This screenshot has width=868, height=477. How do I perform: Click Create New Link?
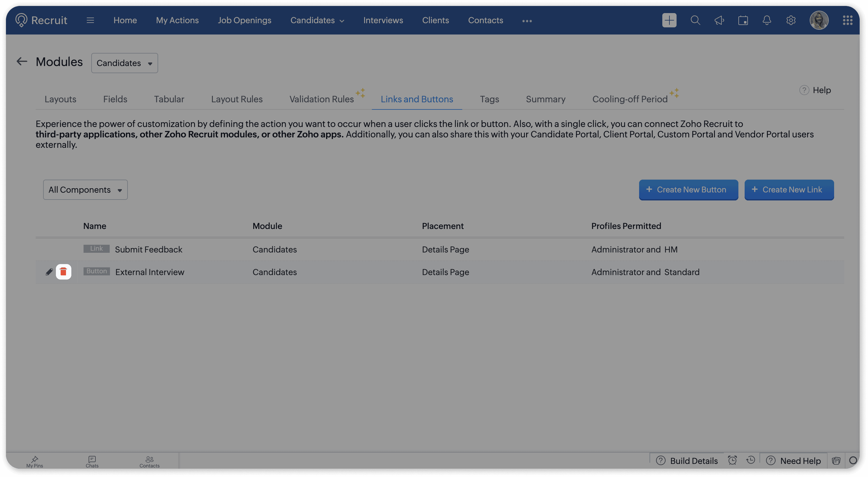click(x=789, y=190)
